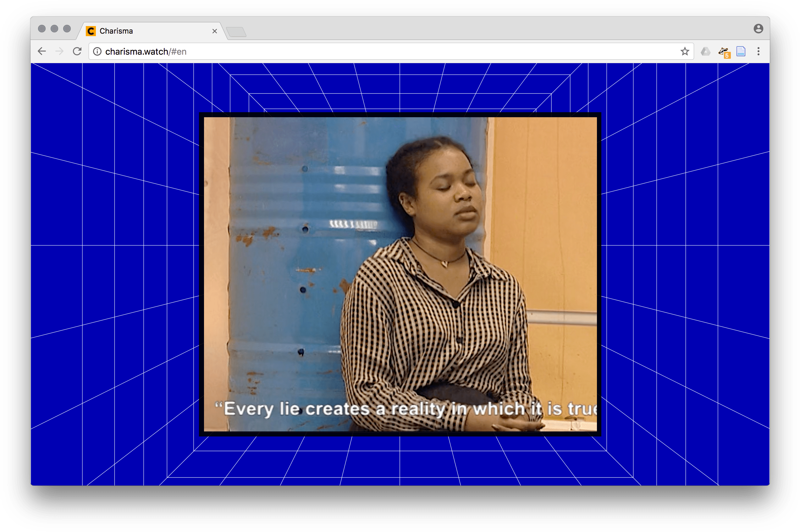Click the orange Charisma favicon on the tab

point(91,31)
